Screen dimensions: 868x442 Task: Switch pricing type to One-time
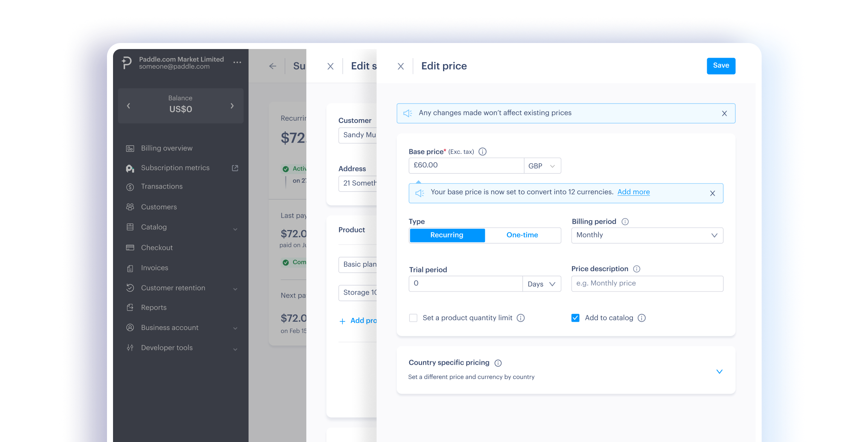click(x=522, y=235)
